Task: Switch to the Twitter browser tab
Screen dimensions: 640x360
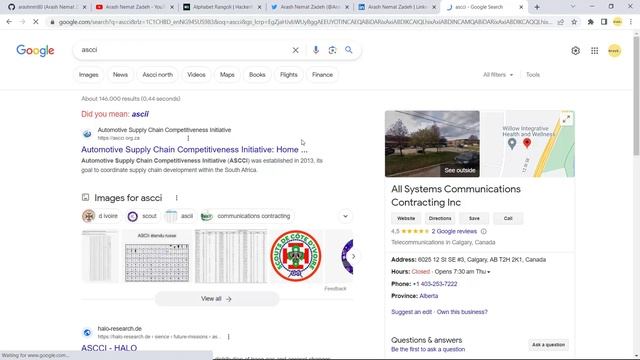Action: [310, 7]
